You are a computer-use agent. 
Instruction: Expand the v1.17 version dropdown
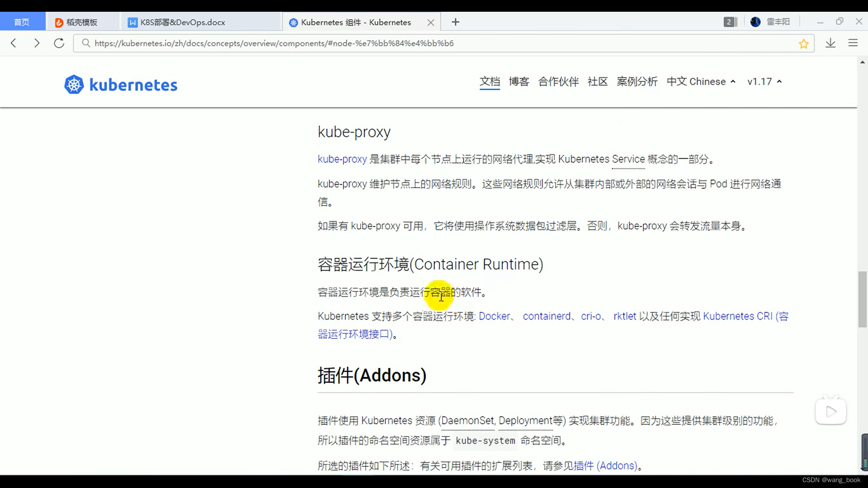point(764,82)
